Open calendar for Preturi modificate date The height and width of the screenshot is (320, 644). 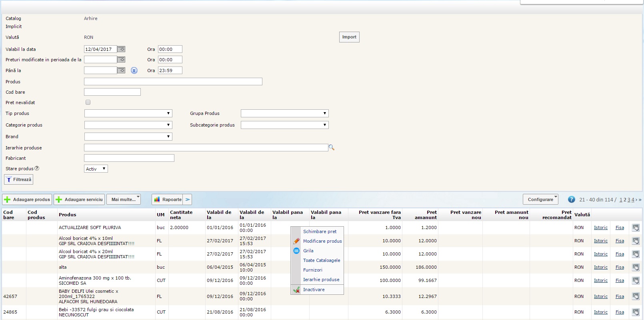(121, 60)
